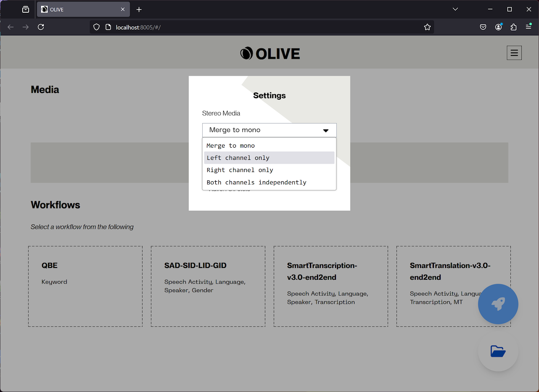
Task: Select the SmartTranscription-v3.0-end2end workflow card
Action: pos(331,286)
